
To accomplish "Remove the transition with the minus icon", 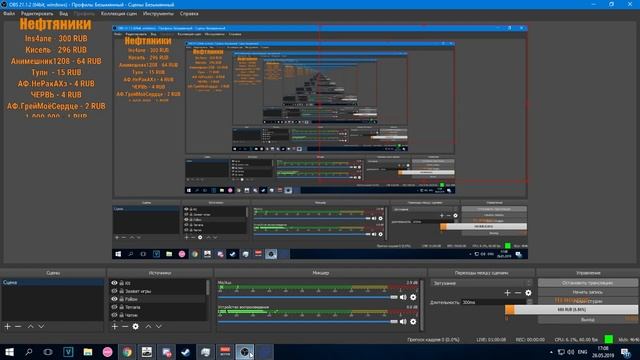I will click(518, 293).
